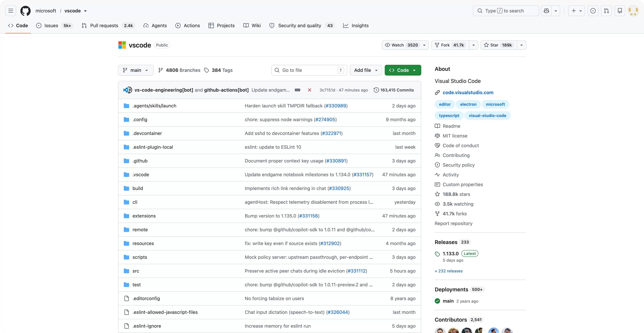Switch to the Issues tab
Viewport: 644px width, 333px height.
tap(55, 26)
